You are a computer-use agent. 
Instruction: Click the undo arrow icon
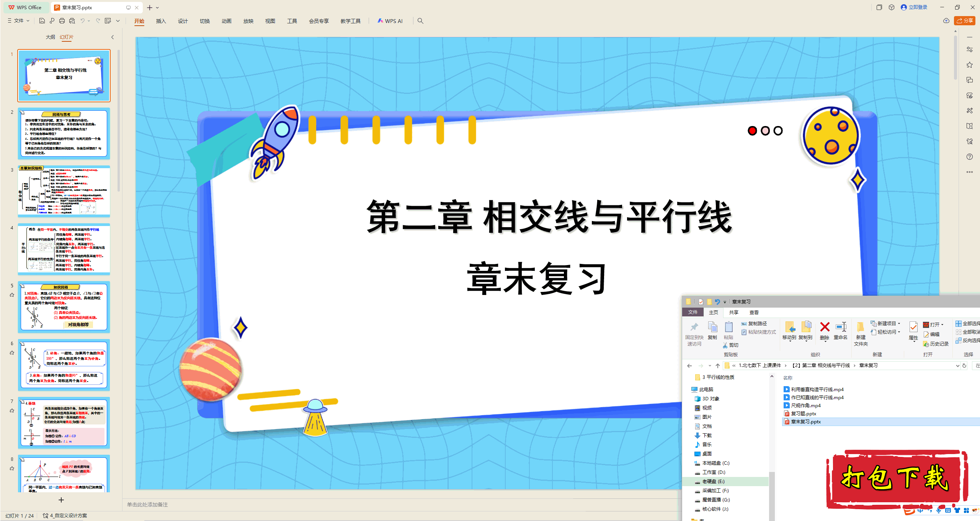click(82, 21)
